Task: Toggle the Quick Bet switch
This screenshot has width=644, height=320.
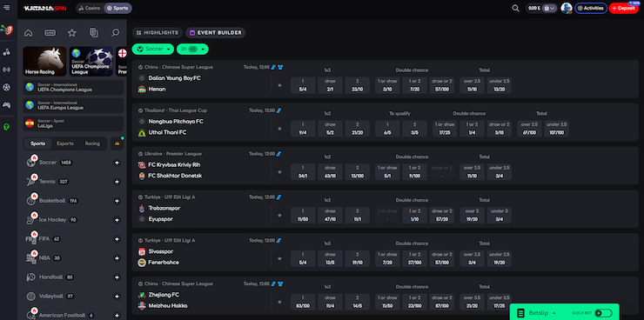Action: [x=603, y=313]
